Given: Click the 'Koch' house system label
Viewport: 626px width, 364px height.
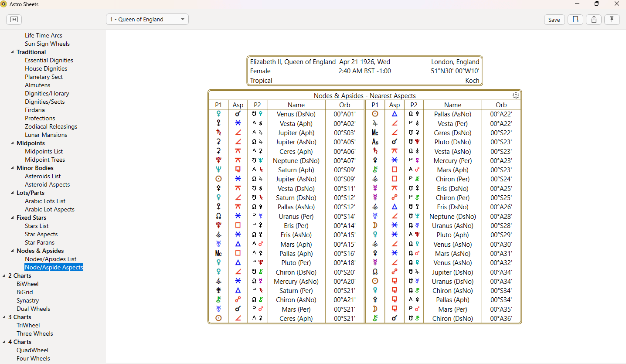Looking at the screenshot, I should pos(472,81).
